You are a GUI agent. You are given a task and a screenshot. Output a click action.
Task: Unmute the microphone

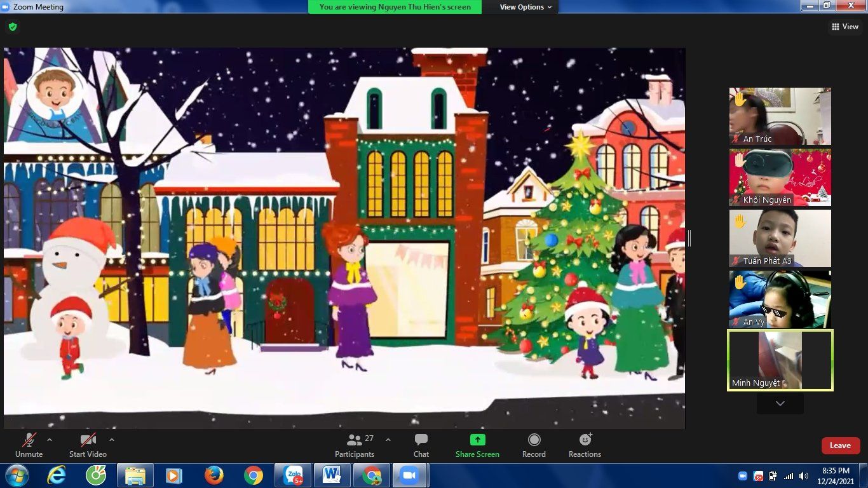point(29,445)
